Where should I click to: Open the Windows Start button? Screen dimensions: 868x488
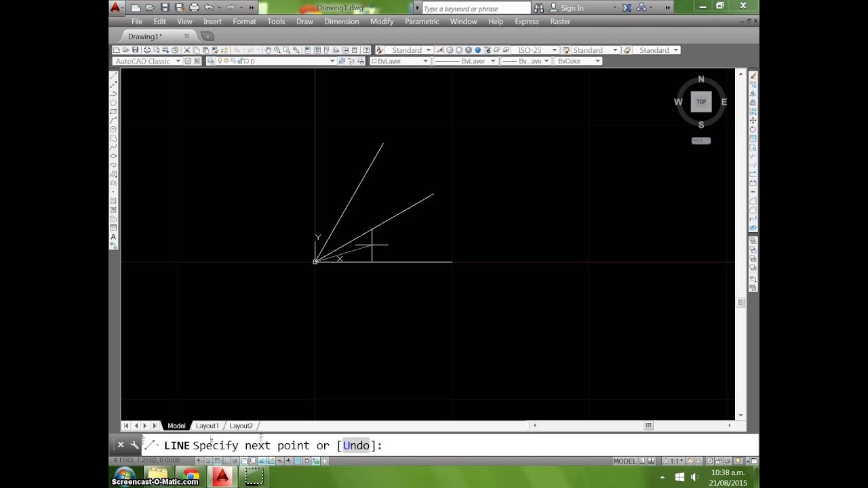[x=123, y=476]
